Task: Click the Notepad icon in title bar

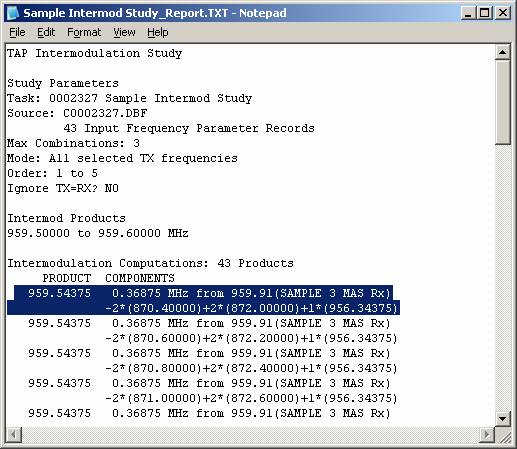Action: pyautogui.click(x=13, y=13)
